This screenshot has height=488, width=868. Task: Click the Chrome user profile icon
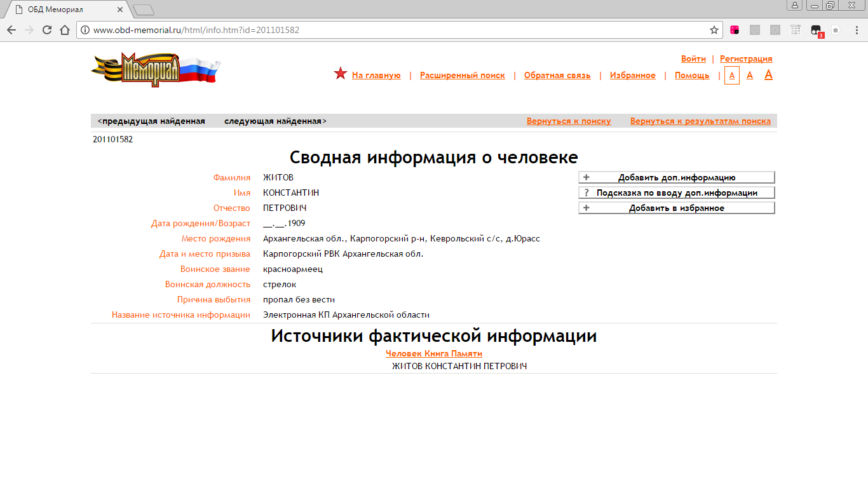click(795, 5)
